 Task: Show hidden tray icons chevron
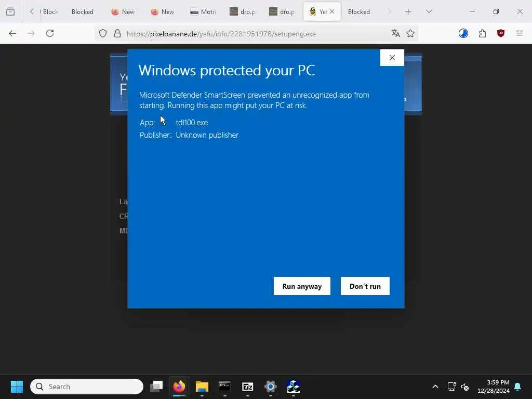[x=435, y=387]
